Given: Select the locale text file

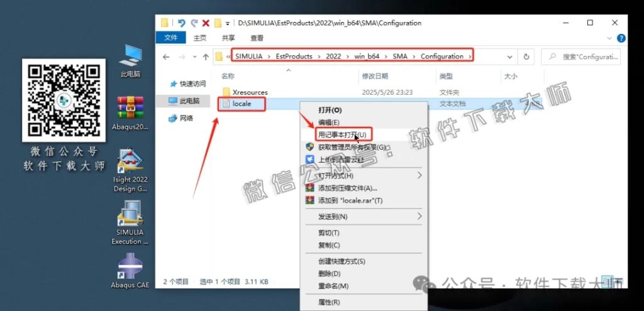Looking at the screenshot, I should tap(237, 104).
